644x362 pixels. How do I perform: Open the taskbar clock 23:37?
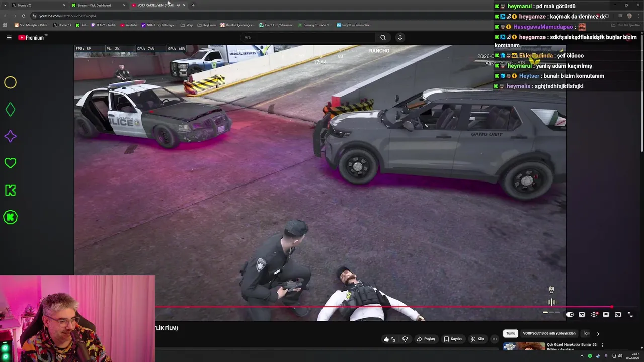point(633,356)
